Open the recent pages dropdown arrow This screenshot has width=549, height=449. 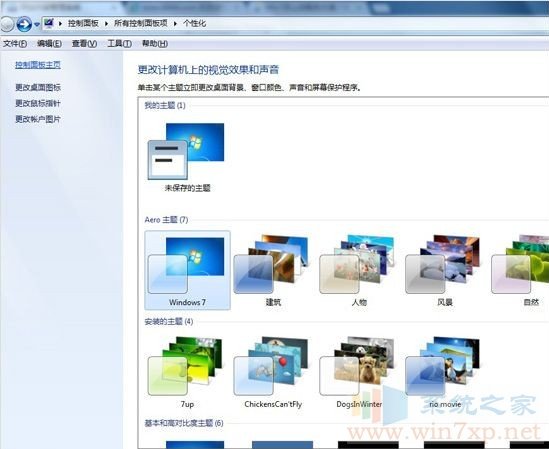(x=37, y=25)
